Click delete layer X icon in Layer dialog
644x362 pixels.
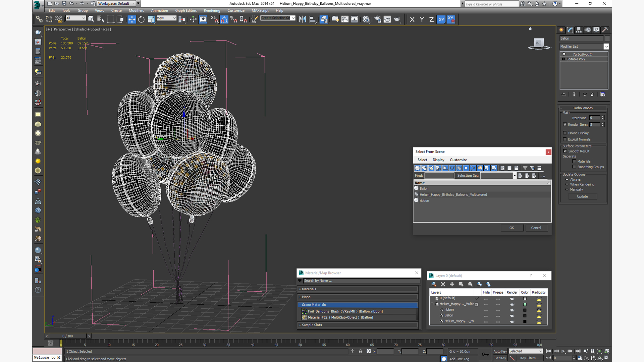443,284
